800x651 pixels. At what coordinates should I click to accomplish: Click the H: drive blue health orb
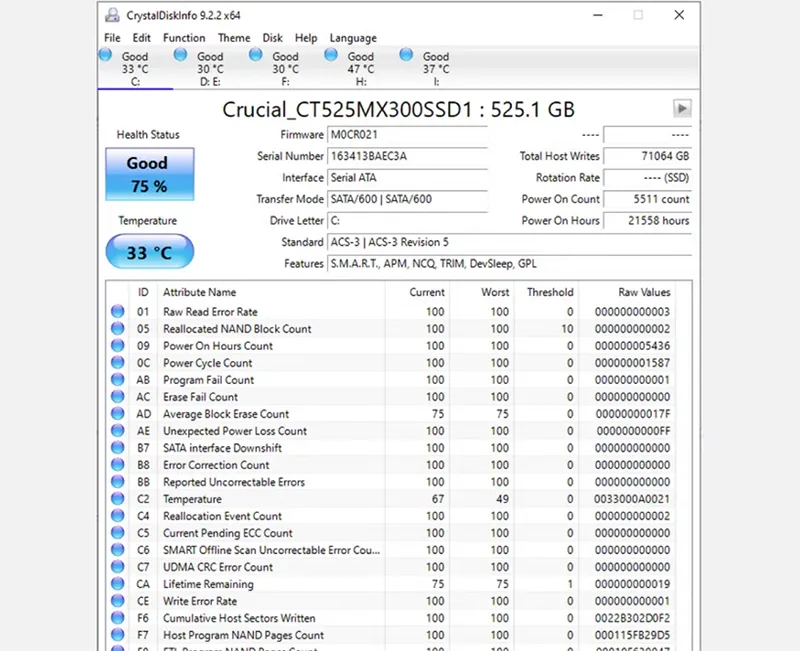(x=331, y=55)
